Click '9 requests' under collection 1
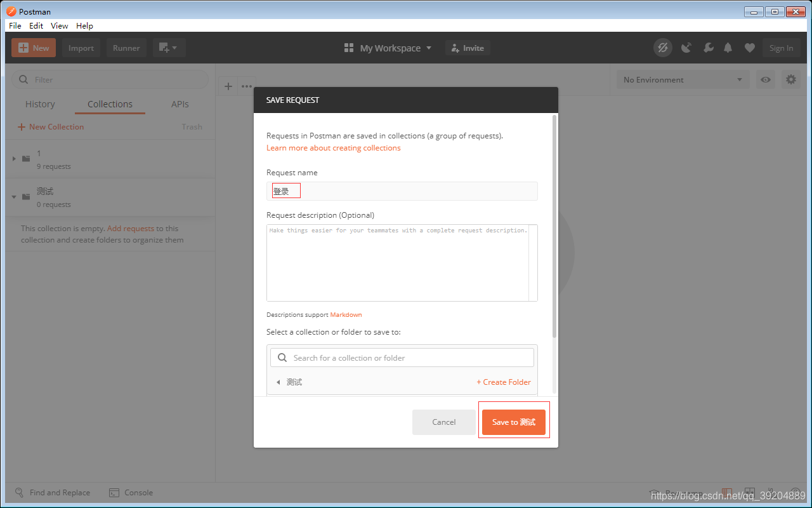Screen dimensions: 812x508 click(x=54, y=166)
